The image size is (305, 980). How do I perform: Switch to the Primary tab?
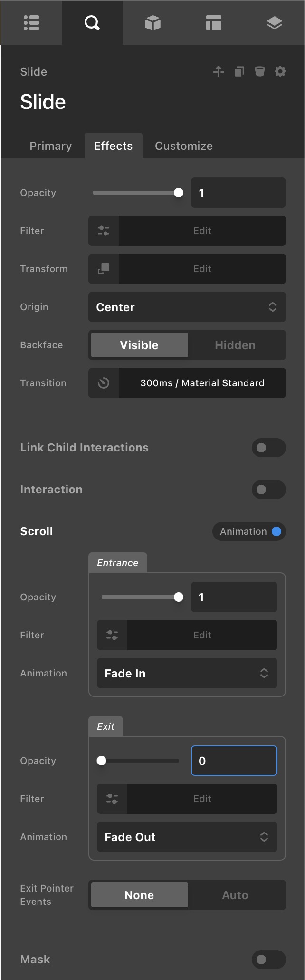coord(50,146)
